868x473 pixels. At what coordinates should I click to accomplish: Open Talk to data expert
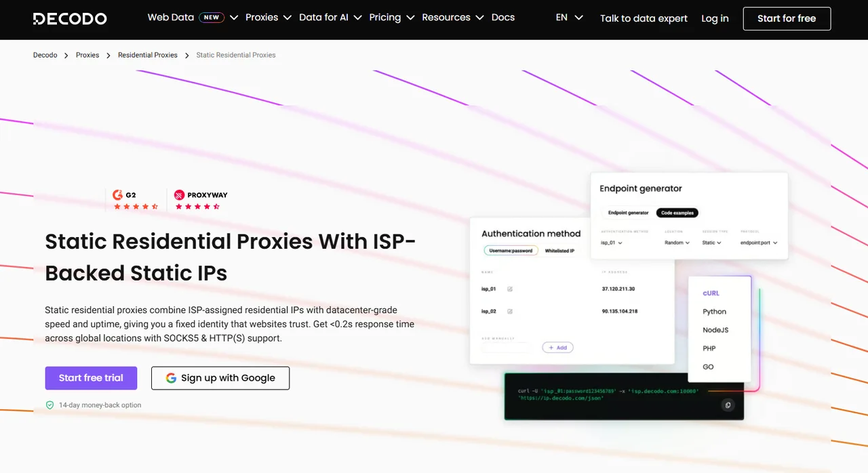click(x=644, y=18)
